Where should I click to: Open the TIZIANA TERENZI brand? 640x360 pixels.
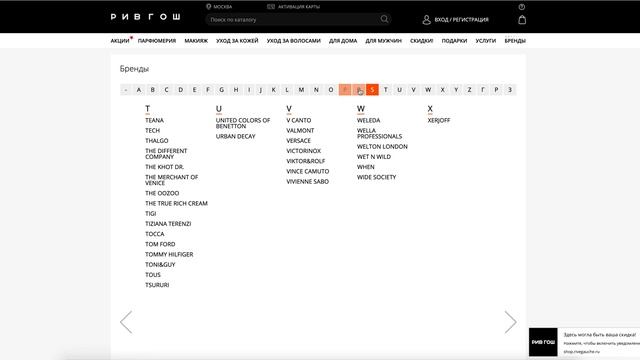click(x=168, y=224)
